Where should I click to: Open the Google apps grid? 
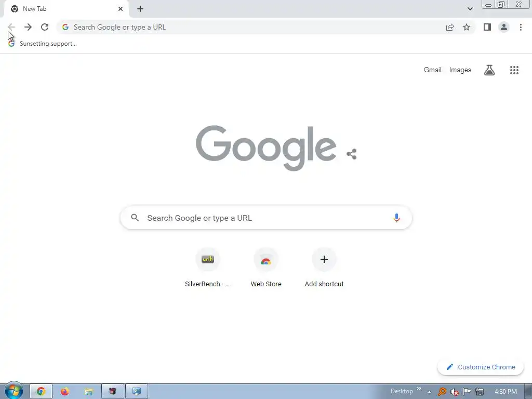514,70
